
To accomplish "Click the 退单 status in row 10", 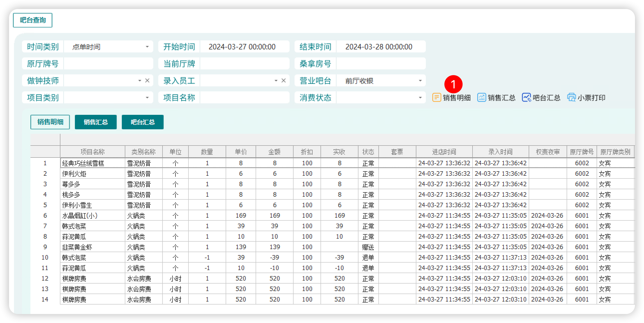I will coord(368,258).
